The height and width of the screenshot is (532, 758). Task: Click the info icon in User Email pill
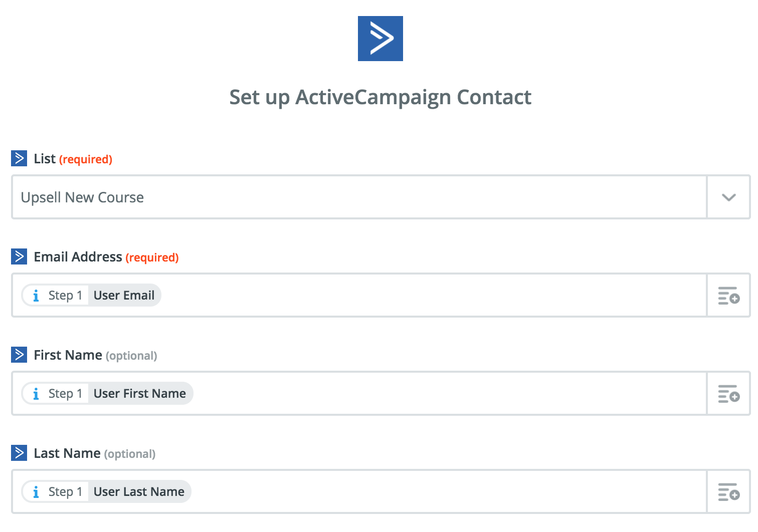pyautogui.click(x=36, y=296)
